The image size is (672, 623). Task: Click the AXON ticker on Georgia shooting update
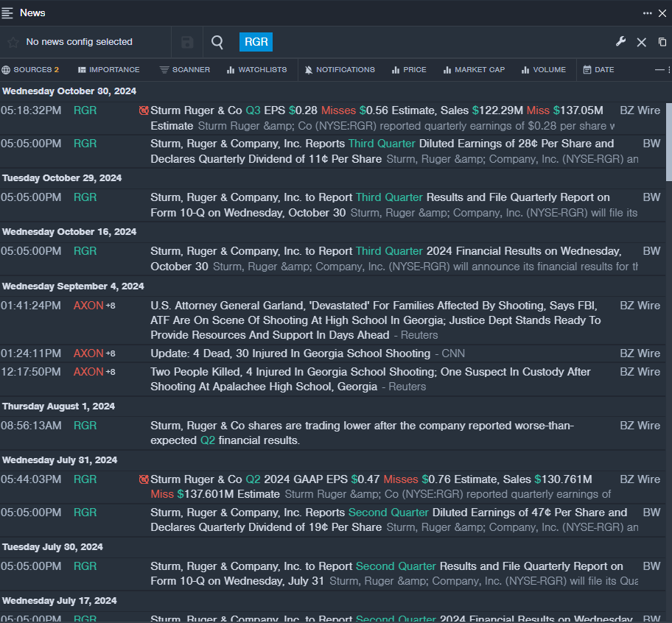pyautogui.click(x=88, y=353)
